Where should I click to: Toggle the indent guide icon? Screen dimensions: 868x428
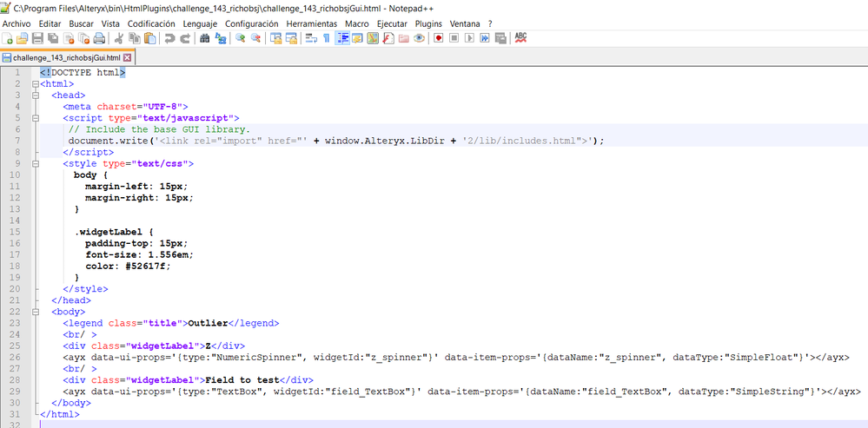(x=342, y=38)
